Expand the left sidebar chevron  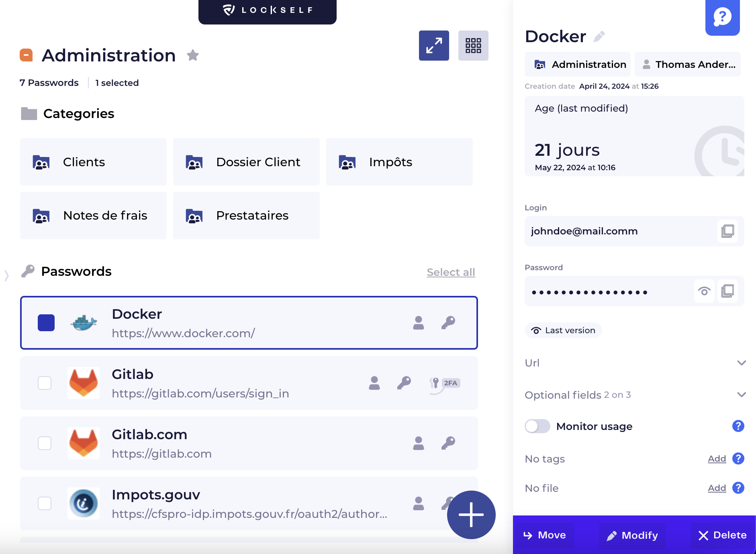pos(6,276)
